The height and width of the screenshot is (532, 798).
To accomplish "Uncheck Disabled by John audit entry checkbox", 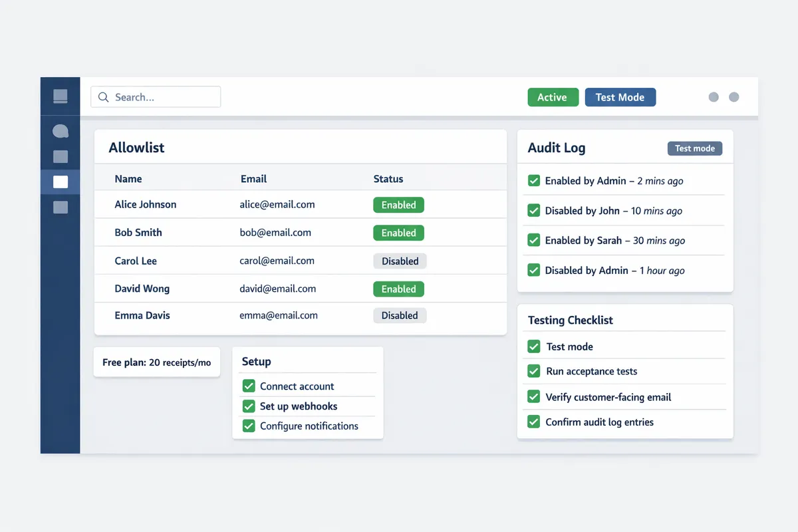I will point(533,210).
